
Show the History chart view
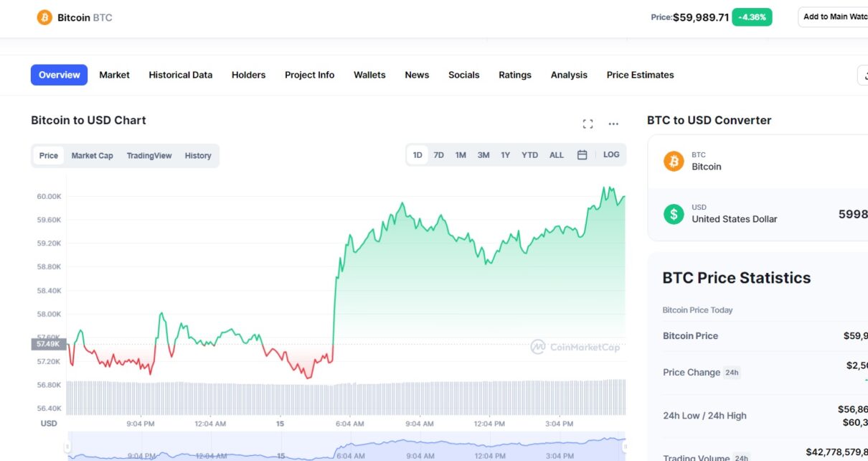(198, 156)
